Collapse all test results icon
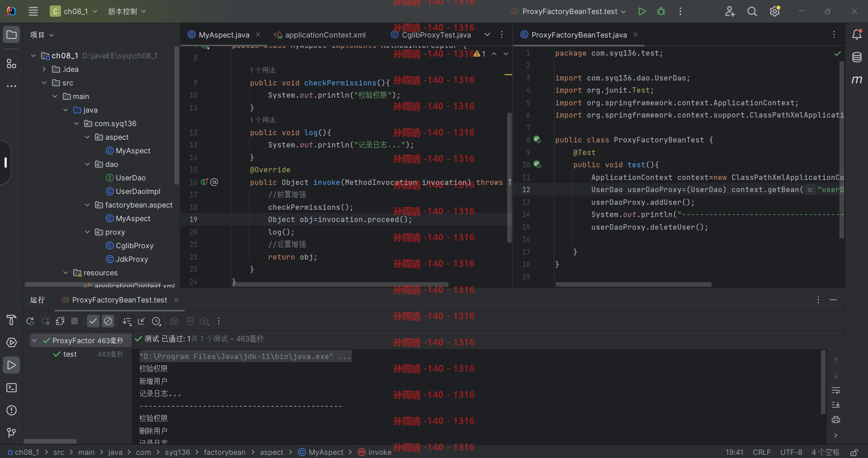Image resolution: width=868 pixels, height=458 pixels. [142, 321]
